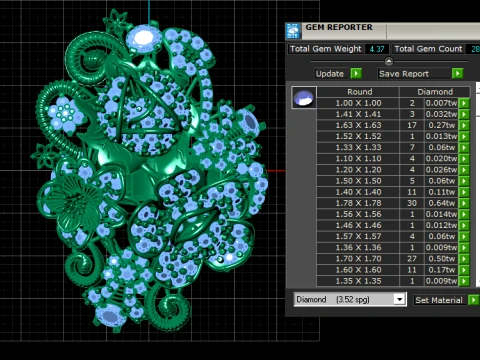Viewport: 480px width, 360px height.
Task: Click the green arrow in the 1.56 X 1.56 row
Action: click(x=464, y=214)
